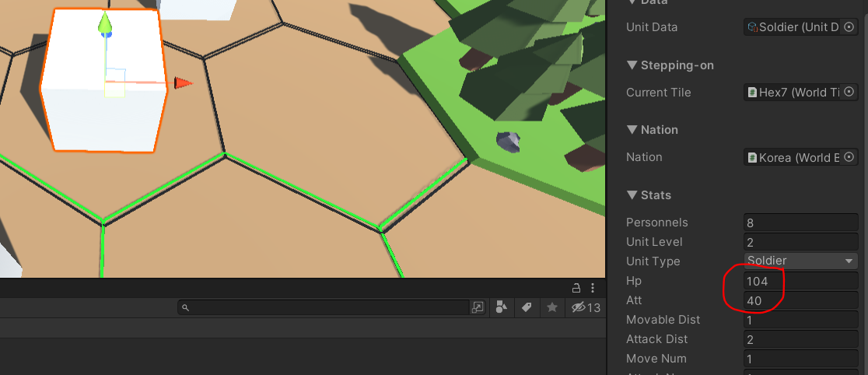Image resolution: width=868 pixels, height=375 pixels.
Task: Click the Hp property label
Action: (x=634, y=281)
